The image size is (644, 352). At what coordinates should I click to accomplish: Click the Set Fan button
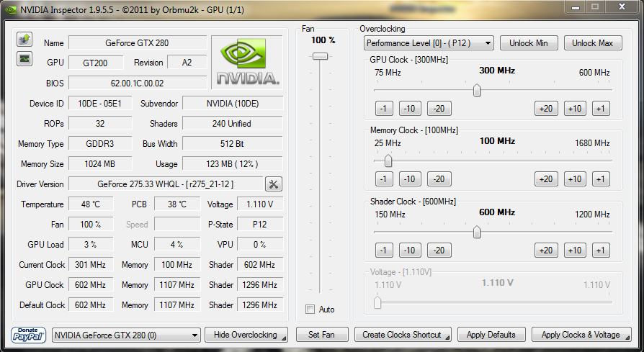(321, 335)
